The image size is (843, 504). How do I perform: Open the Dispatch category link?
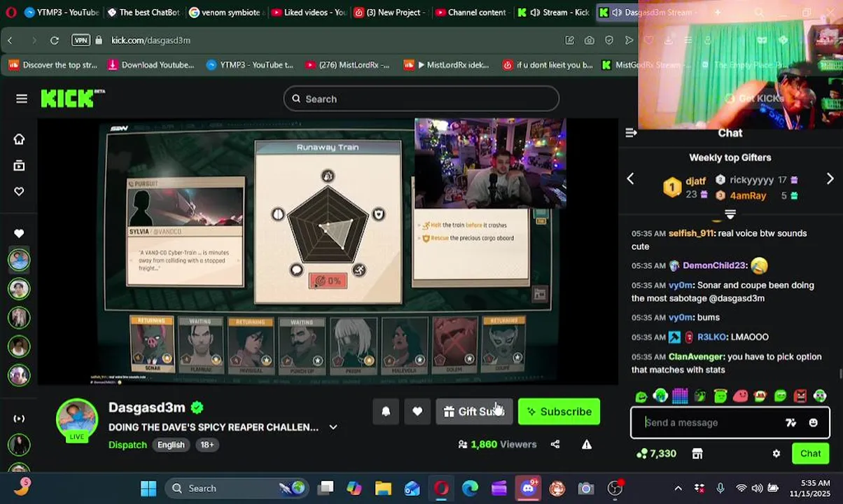point(127,444)
